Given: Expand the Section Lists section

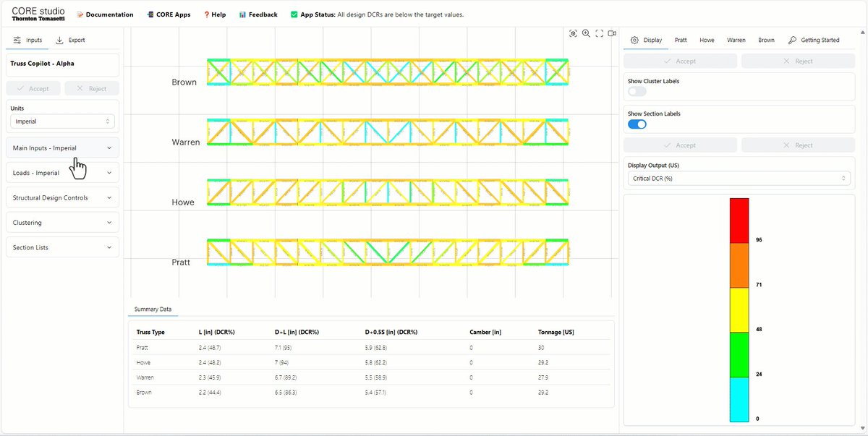Looking at the screenshot, I should 62,247.
